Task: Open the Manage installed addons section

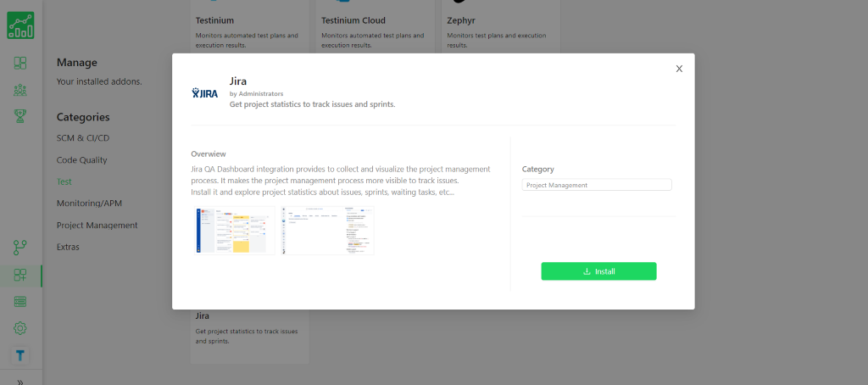Action: coord(77,63)
